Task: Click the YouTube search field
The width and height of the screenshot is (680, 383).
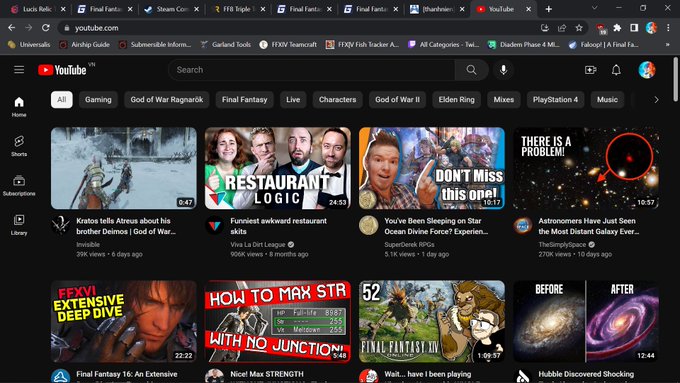Action: point(311,70)
